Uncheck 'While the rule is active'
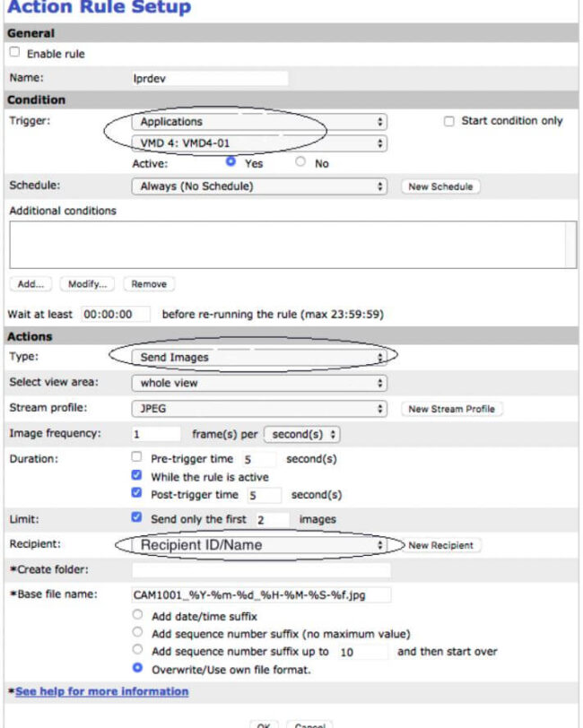Viewport: 583px width, 728px height. tap(136, 475)
